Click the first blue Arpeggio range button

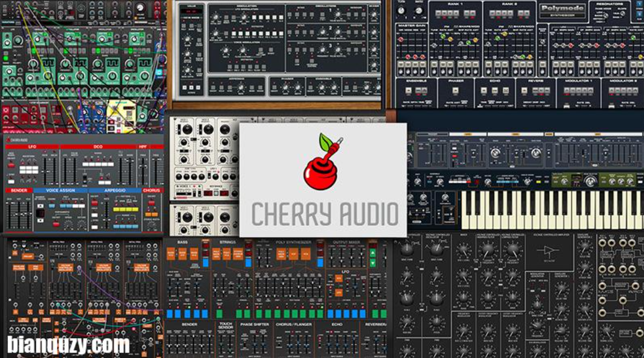click(x=116, y=226)
